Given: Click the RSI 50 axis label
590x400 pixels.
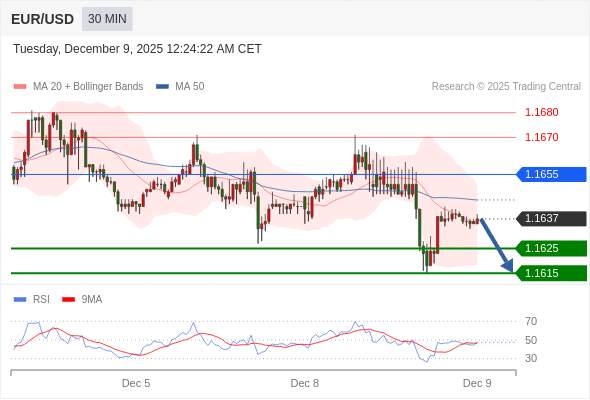Looking at the screenshot, I should [531, 340].
